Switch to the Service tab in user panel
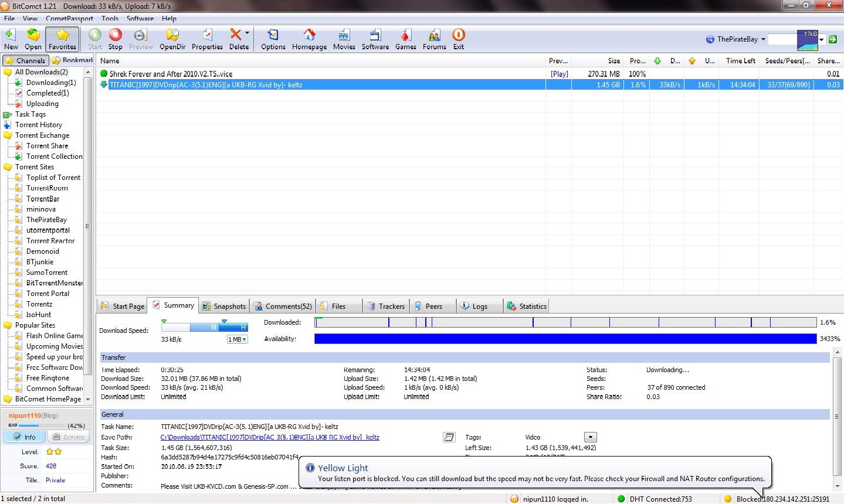Viewport: 844px width, 504px height. 69,437
